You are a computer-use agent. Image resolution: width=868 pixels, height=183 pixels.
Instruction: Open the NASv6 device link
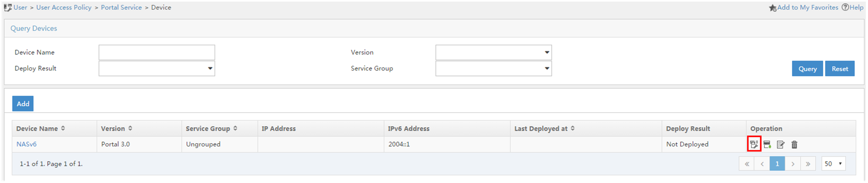click(x=26, y=144)
